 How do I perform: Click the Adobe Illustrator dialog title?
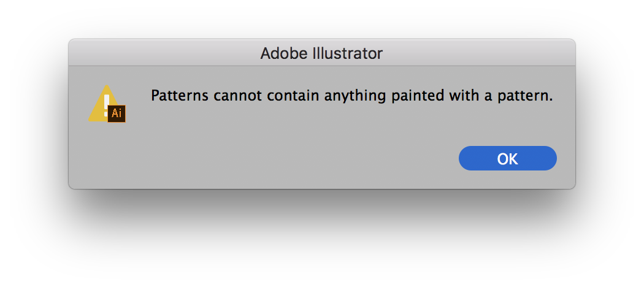pyautogui.click(x=321, y=53)
